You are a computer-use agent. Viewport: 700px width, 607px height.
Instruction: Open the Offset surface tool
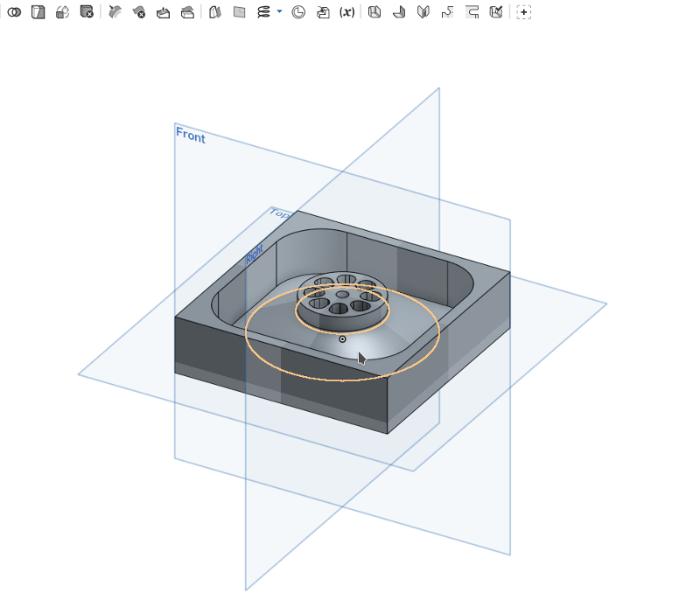tap(215, 12)
